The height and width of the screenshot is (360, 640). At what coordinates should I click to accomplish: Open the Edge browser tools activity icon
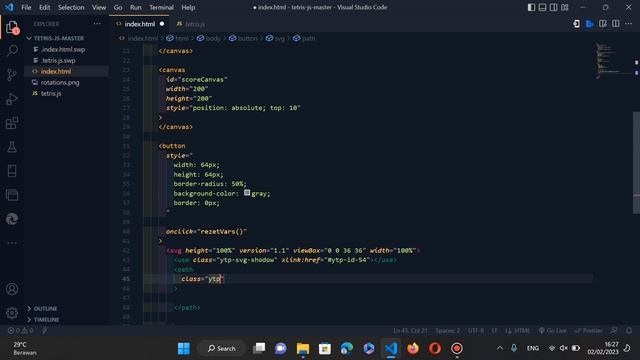click(x=12, y=219)
